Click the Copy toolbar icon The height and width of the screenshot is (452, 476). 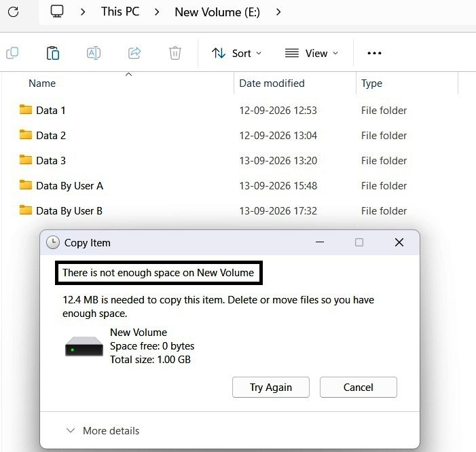(x=12, y=53)
